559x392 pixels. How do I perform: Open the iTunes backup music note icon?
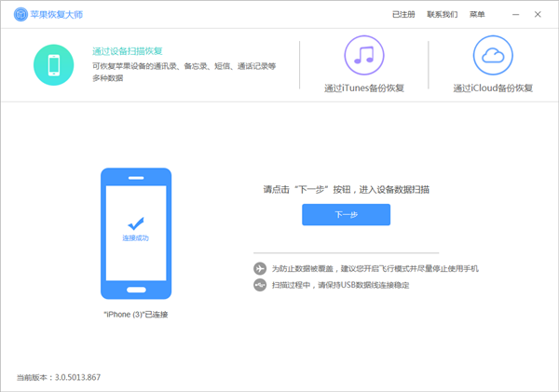(x=364, y=55)
